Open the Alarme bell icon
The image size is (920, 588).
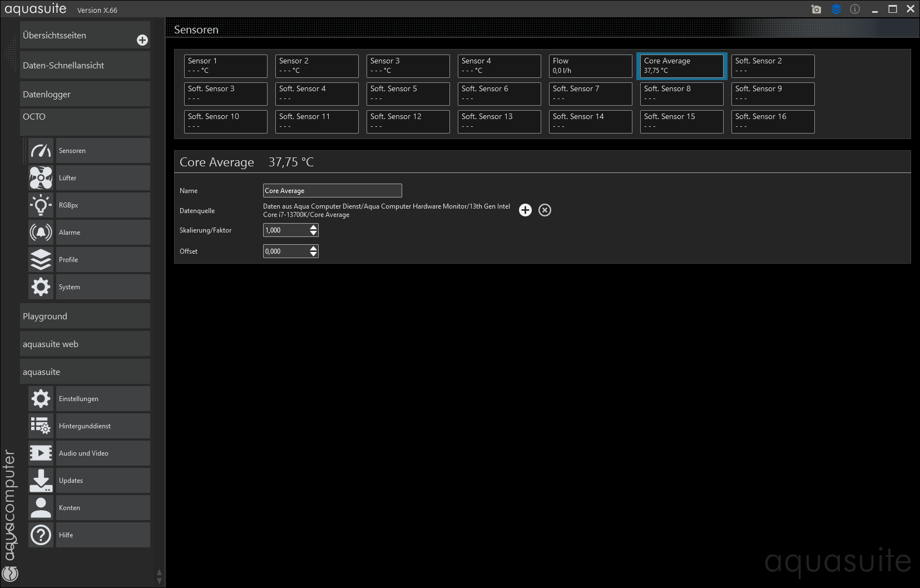coord(41,233)
